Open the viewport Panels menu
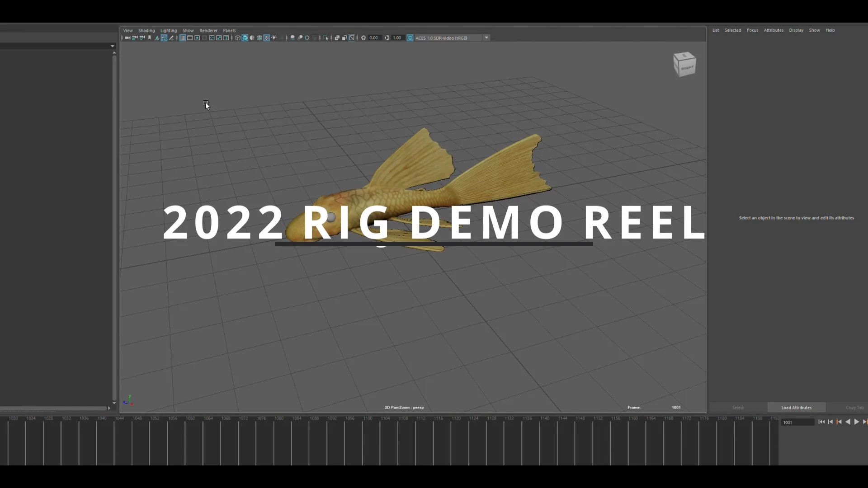 click(229, 30)
